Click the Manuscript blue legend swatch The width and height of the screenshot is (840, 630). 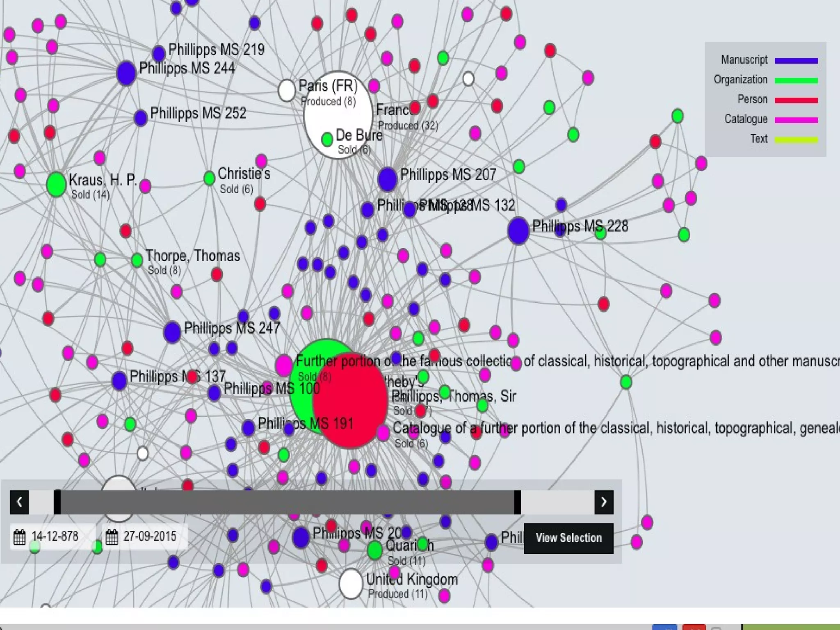tap(796, 61)
